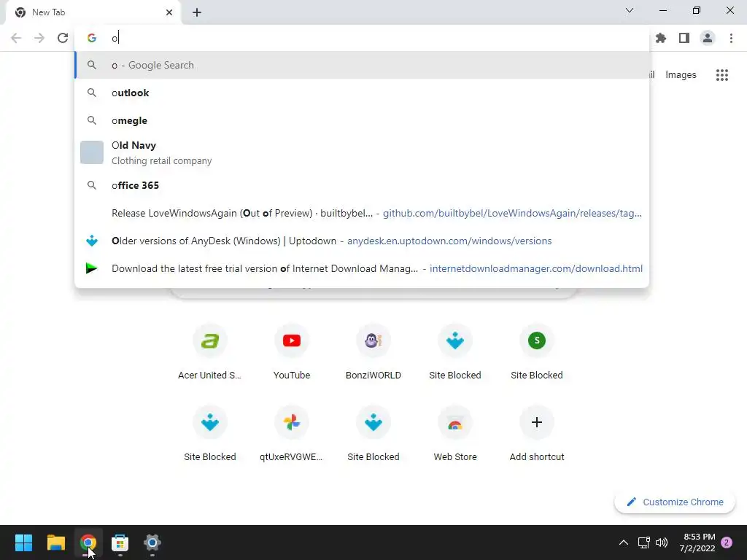
Task: Open a new tab with plus button
Action: coord(197,12)
